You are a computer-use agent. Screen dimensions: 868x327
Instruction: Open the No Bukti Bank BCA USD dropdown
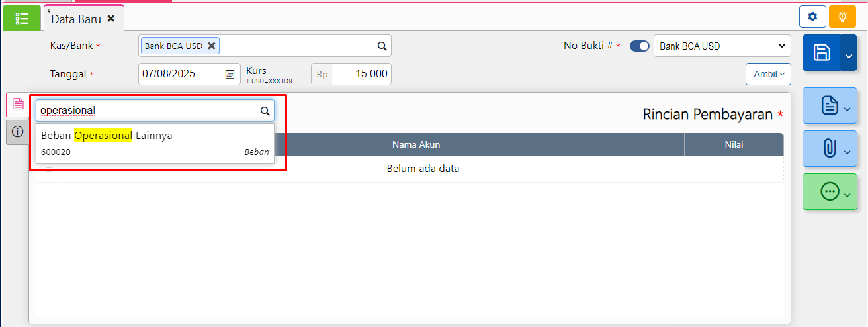(722, 46)
